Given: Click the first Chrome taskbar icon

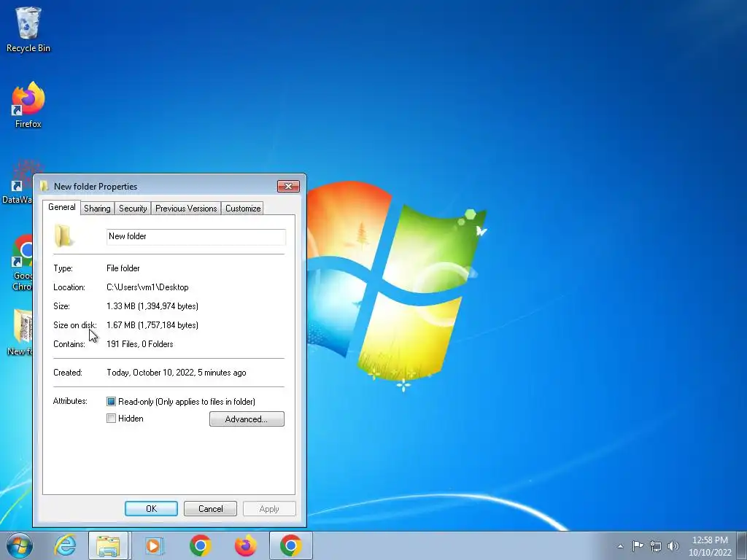Looking at the screenshot, I should coord(201,545).
